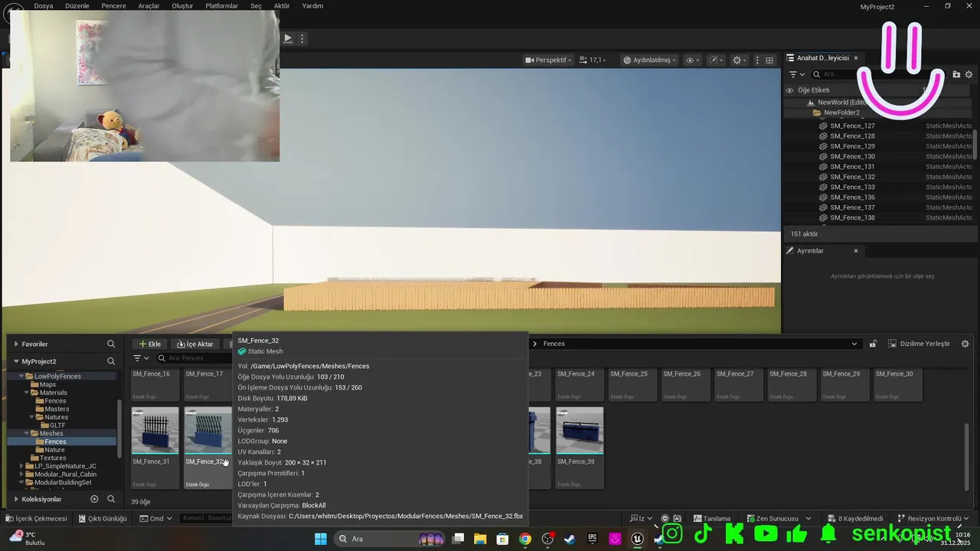Select SM_Fence_138 in outliner

[x=852, y=218]
